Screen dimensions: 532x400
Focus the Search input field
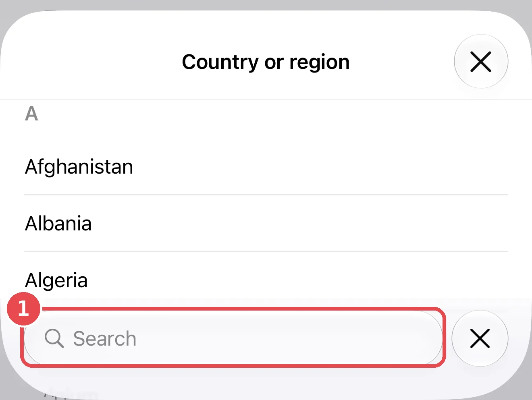click(x=233, y=338)
